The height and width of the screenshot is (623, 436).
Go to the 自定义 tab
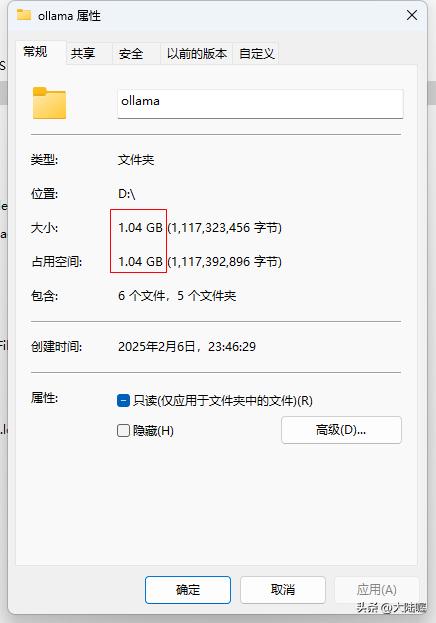257,53
